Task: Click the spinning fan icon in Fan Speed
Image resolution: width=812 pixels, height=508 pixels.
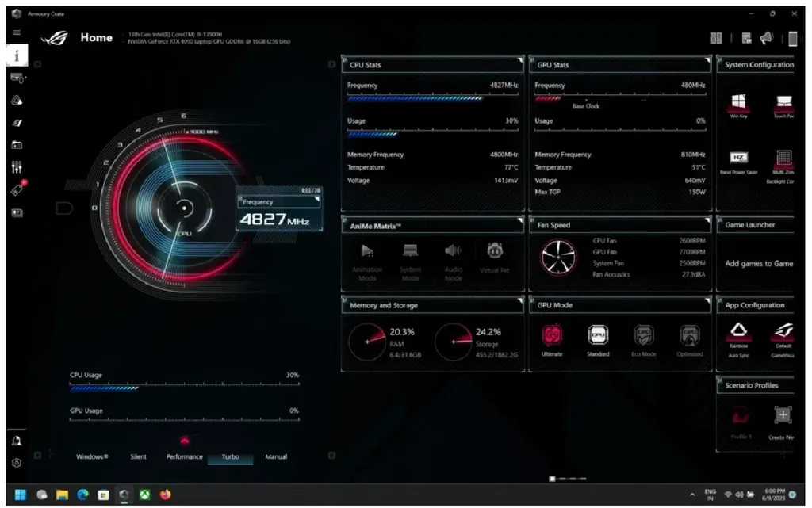Action: coord(558,257)
